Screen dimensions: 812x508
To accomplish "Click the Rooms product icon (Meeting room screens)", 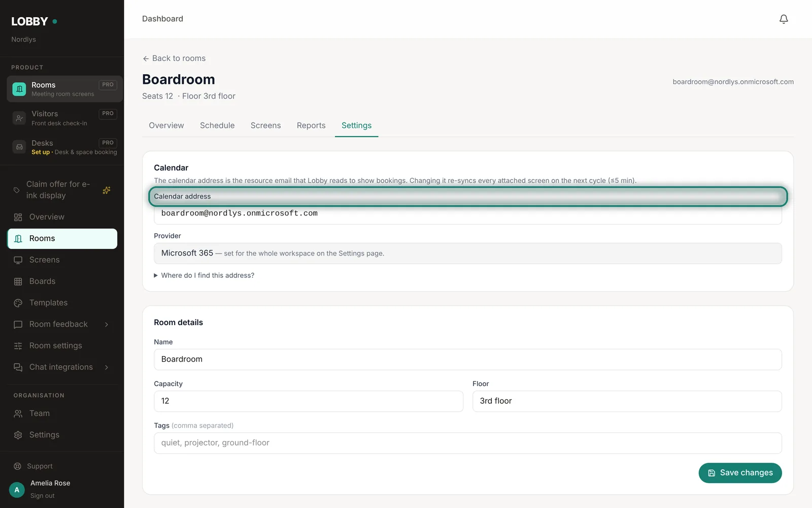I will tap(19, 89).
